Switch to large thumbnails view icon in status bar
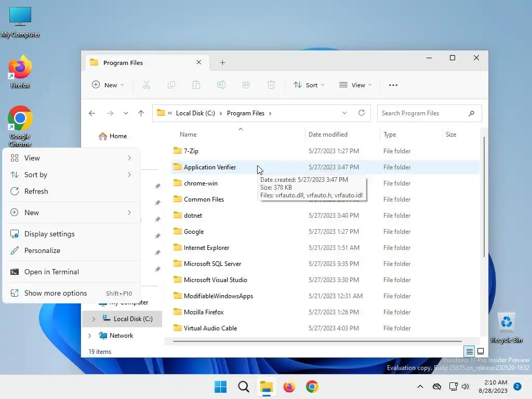 click(481, 352)
